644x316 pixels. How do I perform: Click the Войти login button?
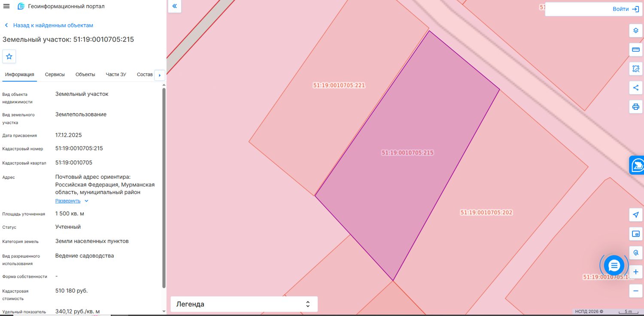pyautogui.click(x=626, y=9)
